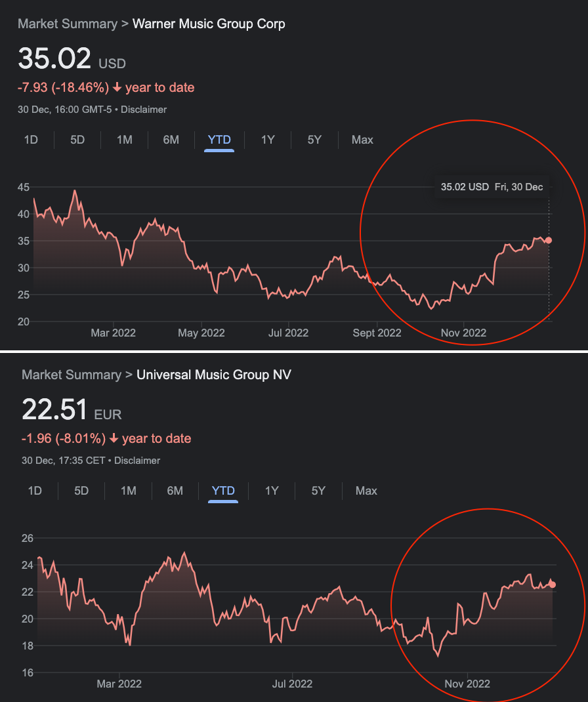Select 1Y tab for Universal Music Group
Screen dimensions: 588x702
[272, 491]
